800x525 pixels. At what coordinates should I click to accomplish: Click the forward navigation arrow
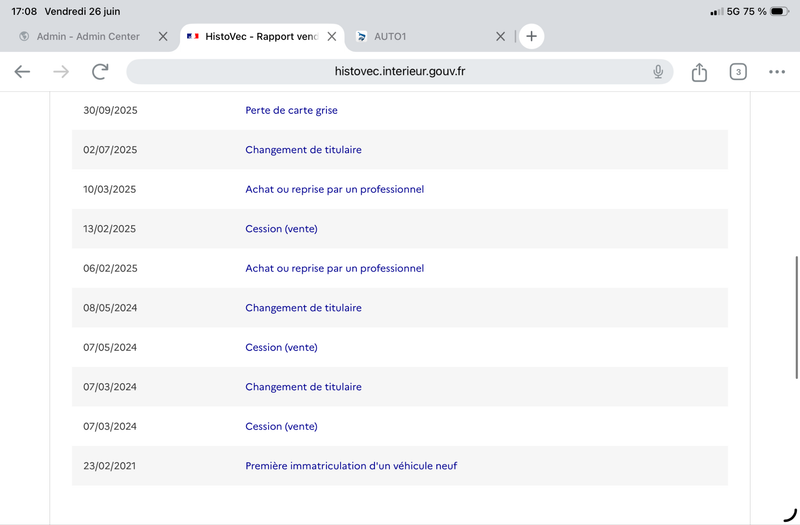coord(61,71)
